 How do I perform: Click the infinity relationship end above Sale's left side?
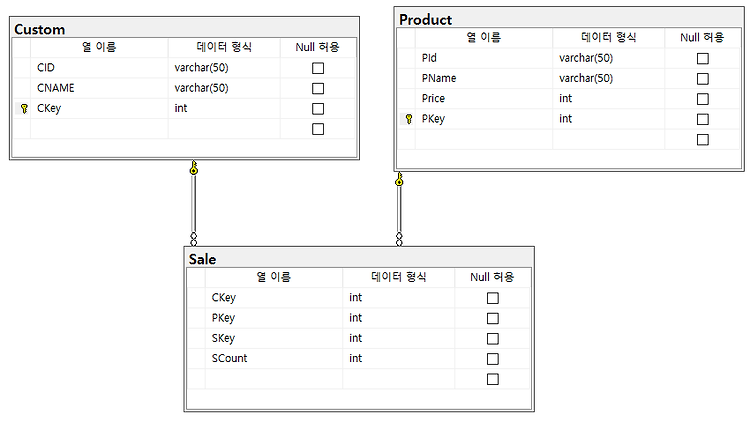(x=194, y=239)
